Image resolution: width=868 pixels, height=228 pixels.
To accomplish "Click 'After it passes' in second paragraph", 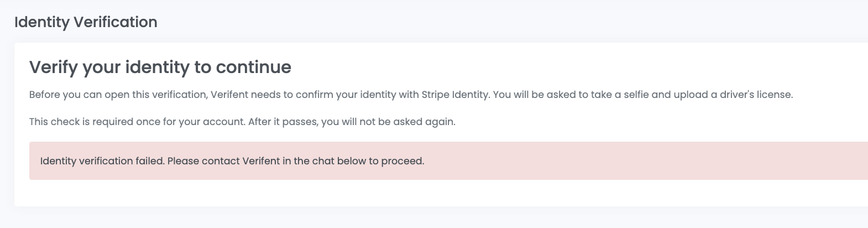I will (x=282, y=122).
